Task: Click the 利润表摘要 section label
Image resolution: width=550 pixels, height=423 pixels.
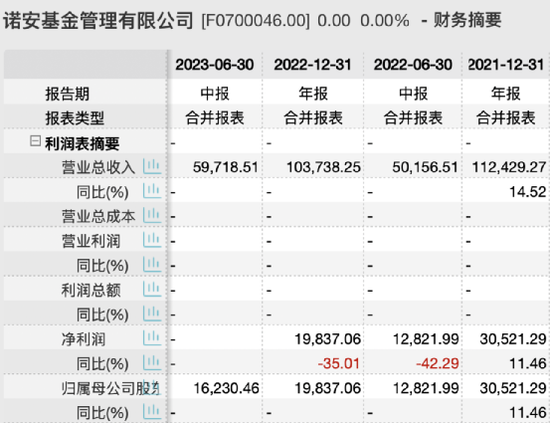Action: 82,143
